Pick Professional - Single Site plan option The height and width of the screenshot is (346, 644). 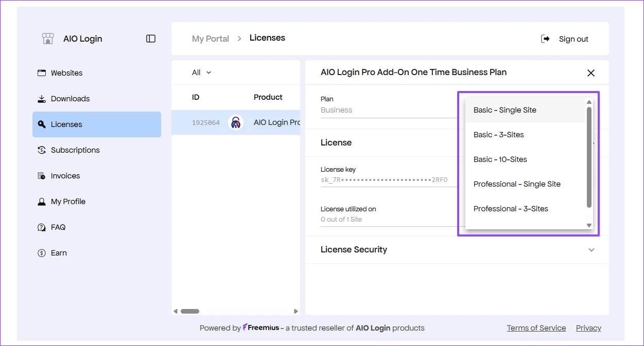click(x=526, y=184)
